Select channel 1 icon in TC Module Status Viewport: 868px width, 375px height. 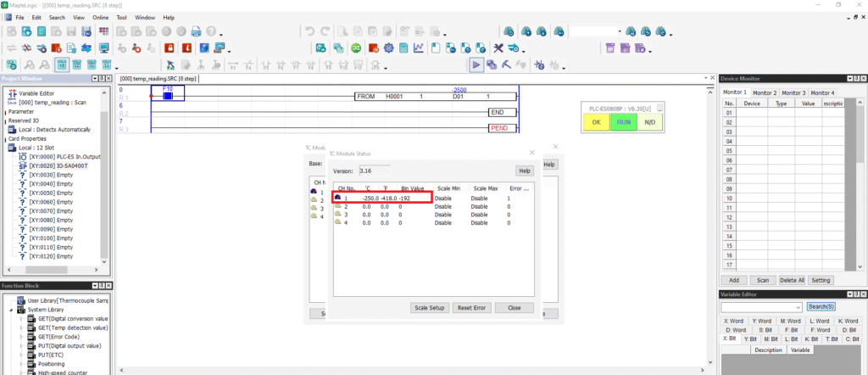tap(337, 197)
